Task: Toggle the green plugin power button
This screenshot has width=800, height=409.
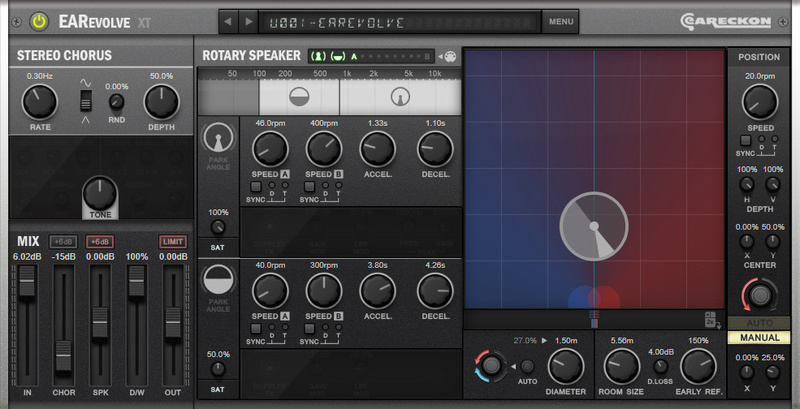Action: tap(39, 20)
